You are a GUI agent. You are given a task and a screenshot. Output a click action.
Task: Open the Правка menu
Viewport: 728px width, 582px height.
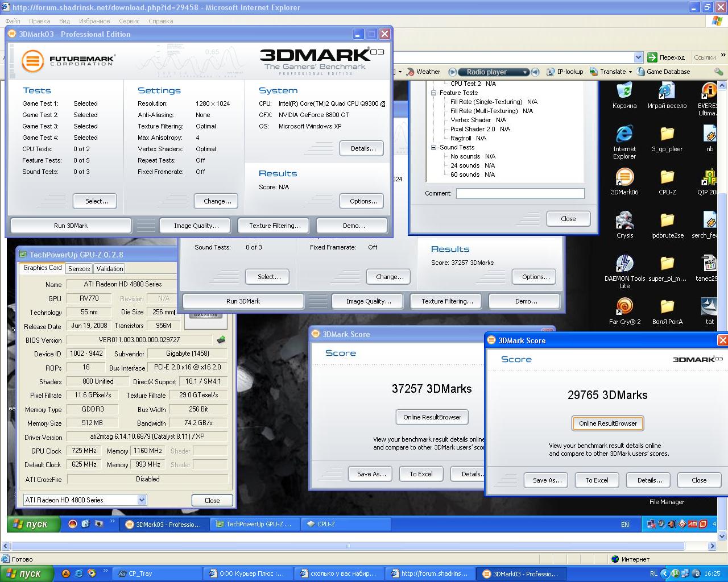click(x=40, y=21)
